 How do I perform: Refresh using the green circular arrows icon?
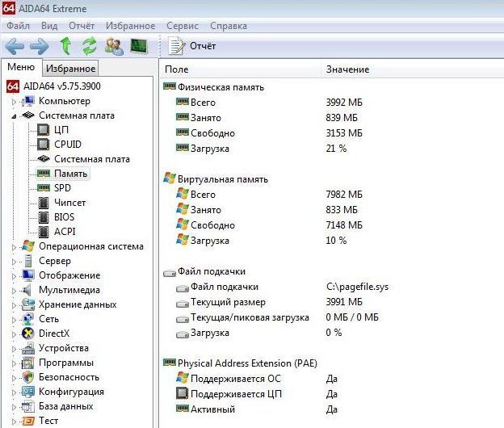90,46
